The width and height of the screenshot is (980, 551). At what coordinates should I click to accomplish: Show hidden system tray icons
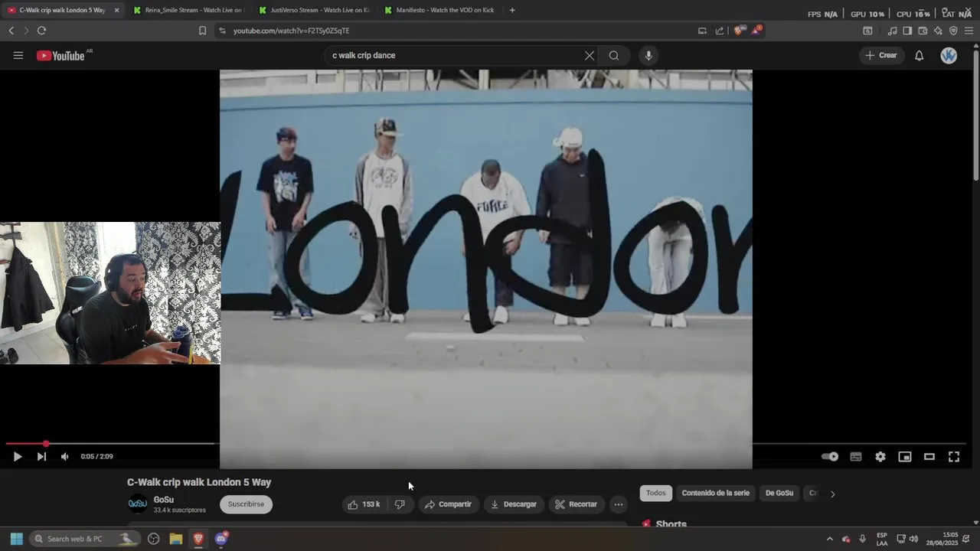point(830,539)
